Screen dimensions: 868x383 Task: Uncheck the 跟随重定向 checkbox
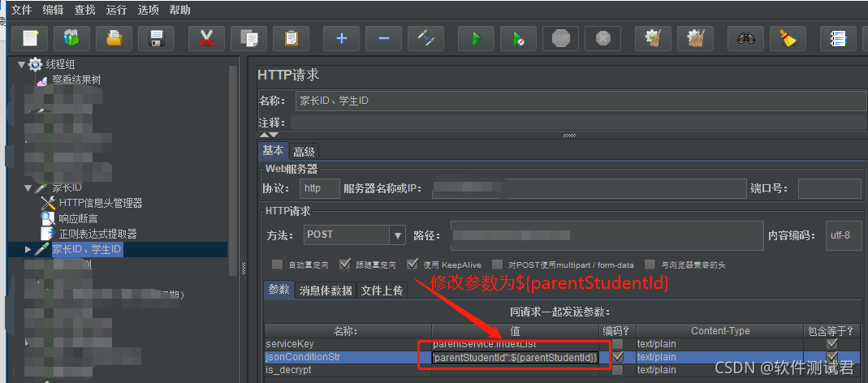[x=345, y=265]
